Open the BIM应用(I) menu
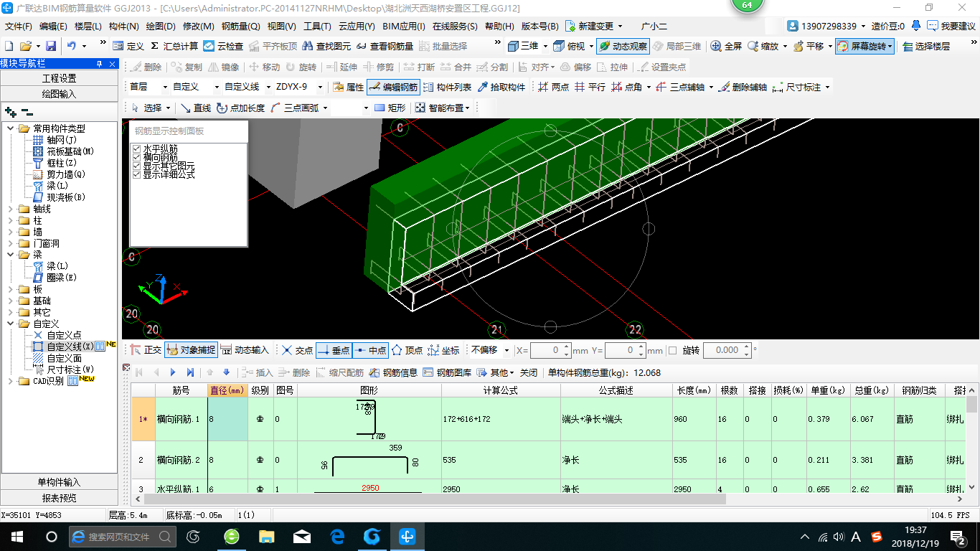 pos(403,27)
